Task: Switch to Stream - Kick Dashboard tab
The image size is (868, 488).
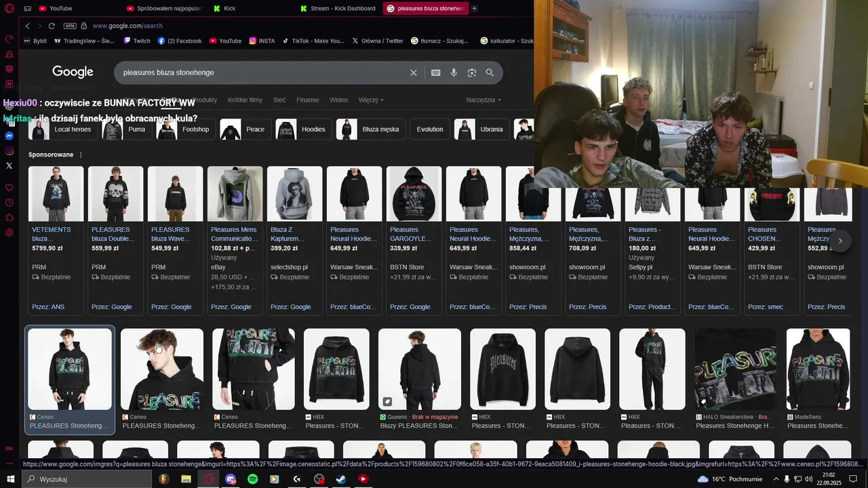Action: point(337,8)
